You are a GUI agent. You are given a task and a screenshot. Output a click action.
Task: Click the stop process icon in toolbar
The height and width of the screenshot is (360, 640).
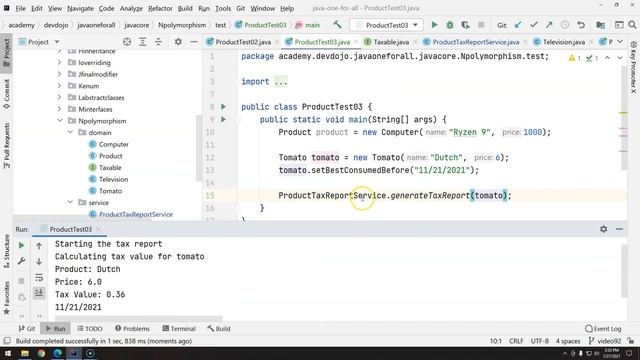point(481,25)
